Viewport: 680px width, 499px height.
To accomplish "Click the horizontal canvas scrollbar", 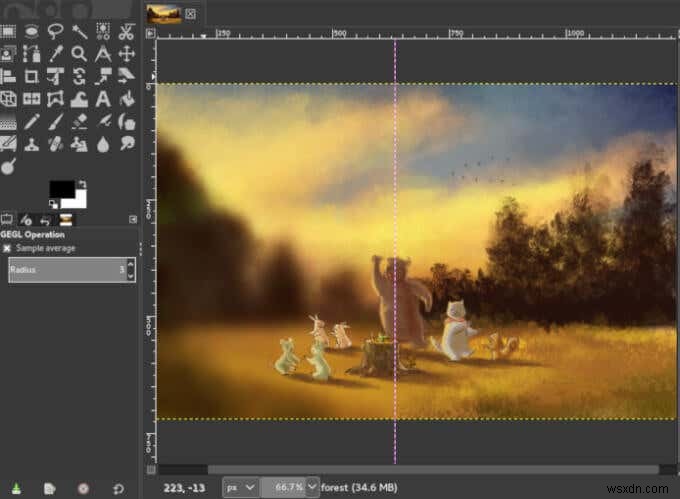I will (x=434, y=470).
